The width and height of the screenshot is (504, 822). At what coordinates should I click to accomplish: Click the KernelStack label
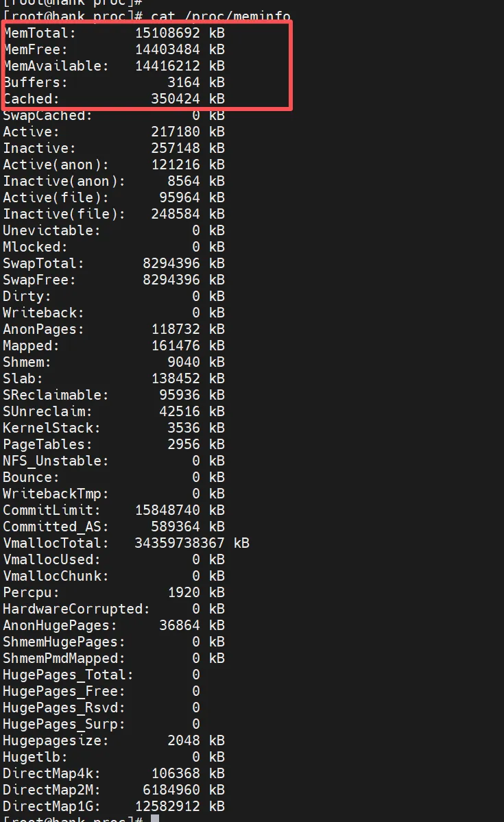(52, 428)
